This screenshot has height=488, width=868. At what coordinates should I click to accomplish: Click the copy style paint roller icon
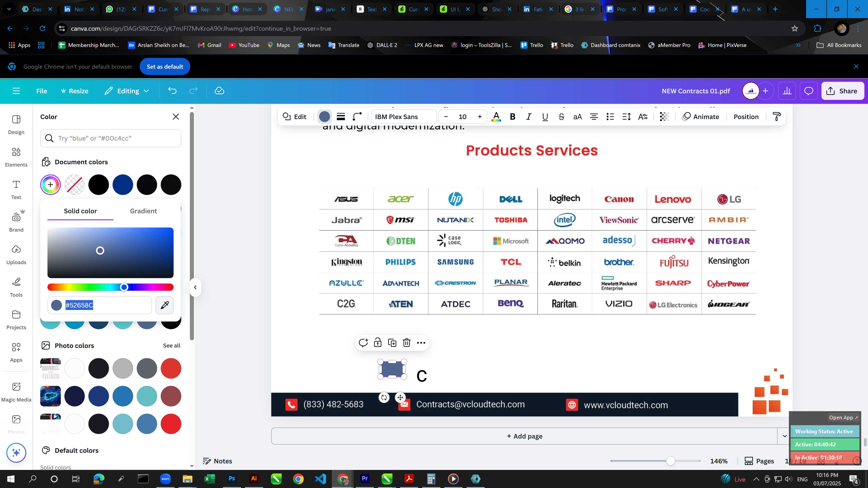(776, 117)
